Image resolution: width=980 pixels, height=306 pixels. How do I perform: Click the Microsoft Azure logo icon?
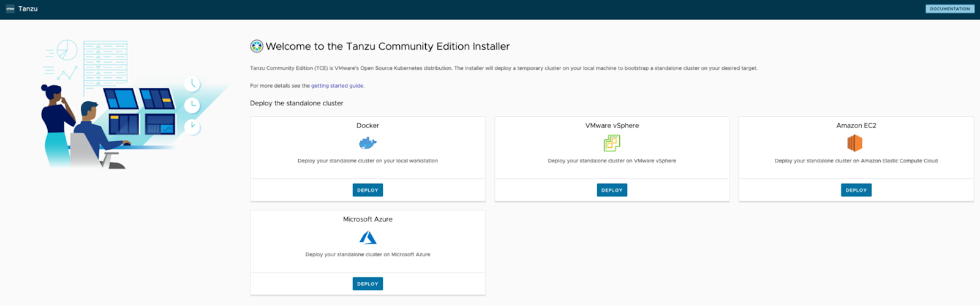tap(367, 237)
